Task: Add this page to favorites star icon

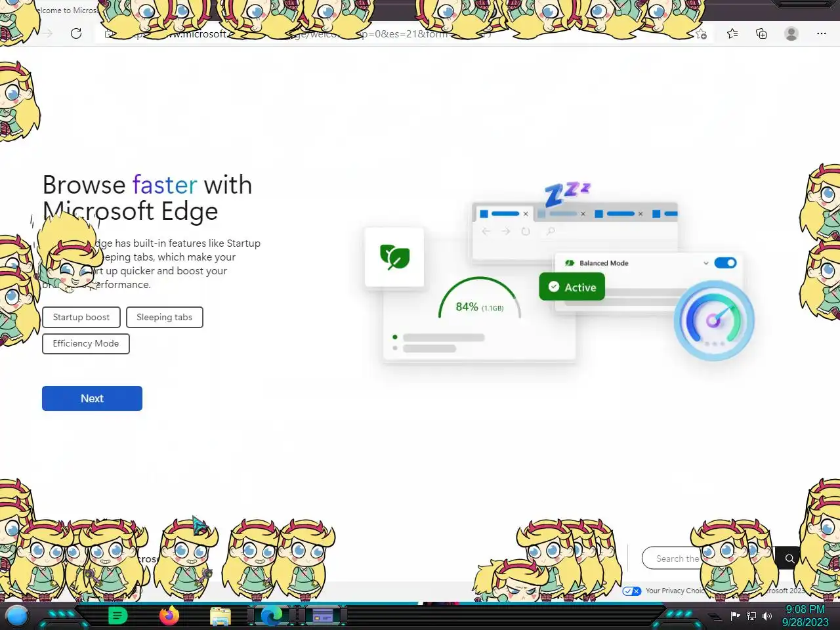Action: coord(701,33)
